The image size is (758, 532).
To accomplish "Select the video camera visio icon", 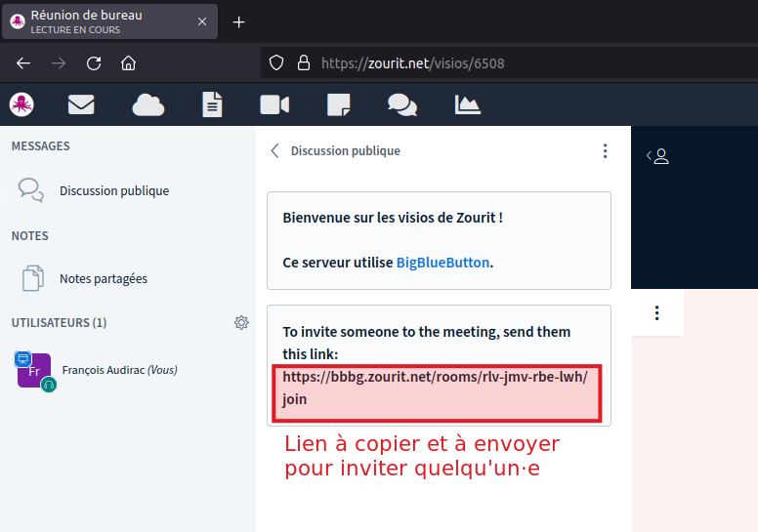I will click(x=274, y=104).
